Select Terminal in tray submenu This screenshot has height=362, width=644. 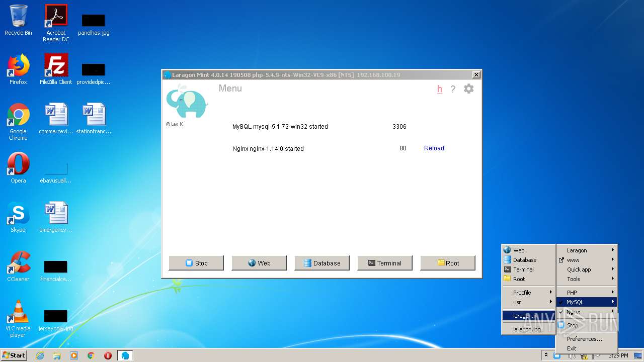528,269
